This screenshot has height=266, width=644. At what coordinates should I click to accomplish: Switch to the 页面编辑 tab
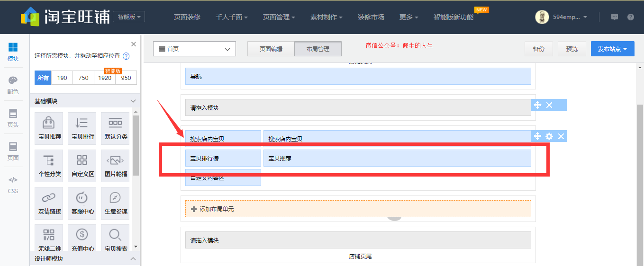271,49
